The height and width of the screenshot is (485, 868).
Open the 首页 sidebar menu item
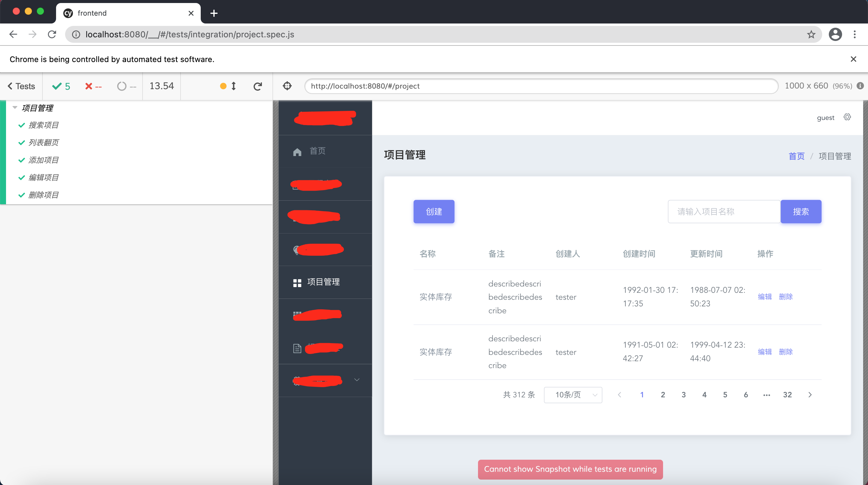click(317, 151)
